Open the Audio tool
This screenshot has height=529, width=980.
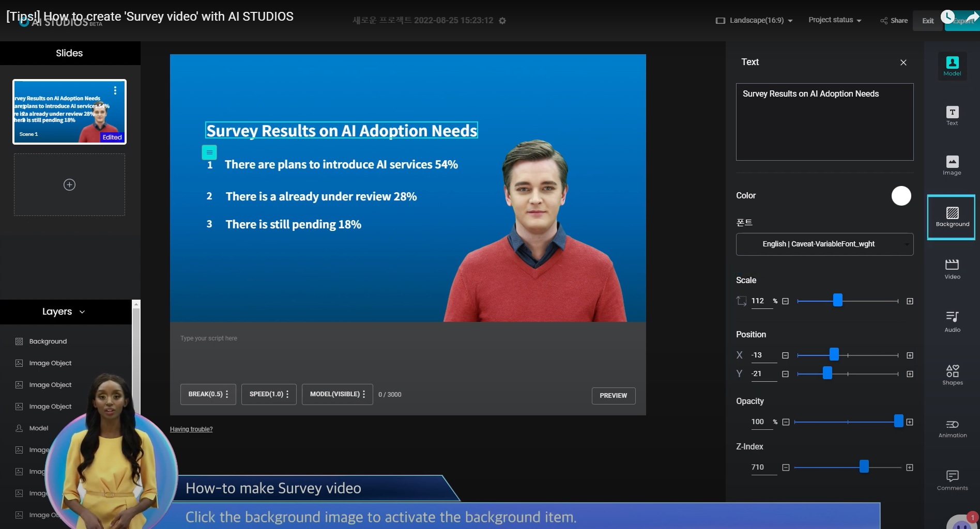tap(952, 321)
